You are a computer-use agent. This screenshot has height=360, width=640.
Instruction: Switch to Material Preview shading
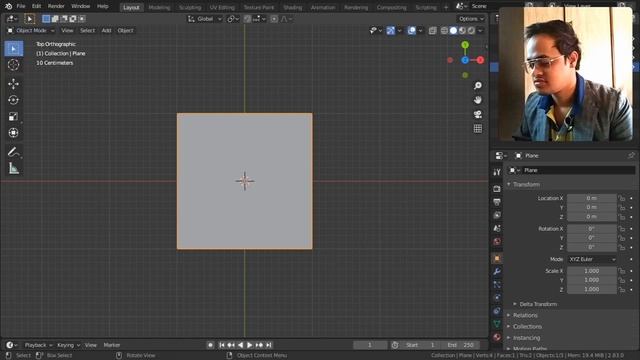pos(462,31)
